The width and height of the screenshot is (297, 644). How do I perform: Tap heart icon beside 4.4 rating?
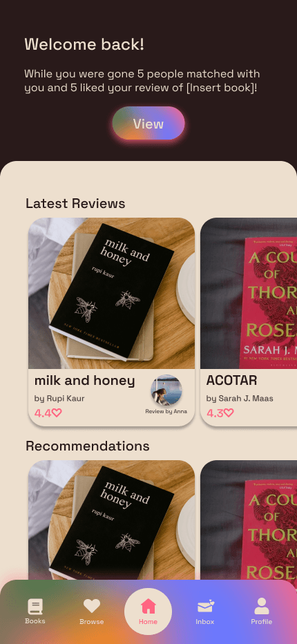pos(57,413)
